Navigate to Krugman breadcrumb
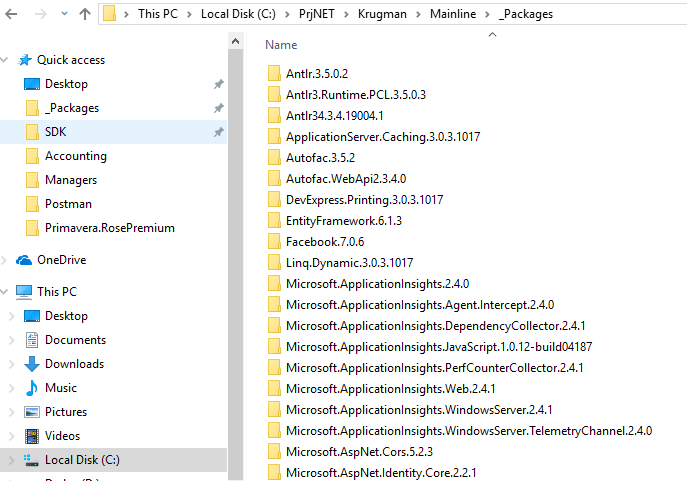Image resolution: width=687 pixels, height=481 pixels. click(x=382, y=14)
